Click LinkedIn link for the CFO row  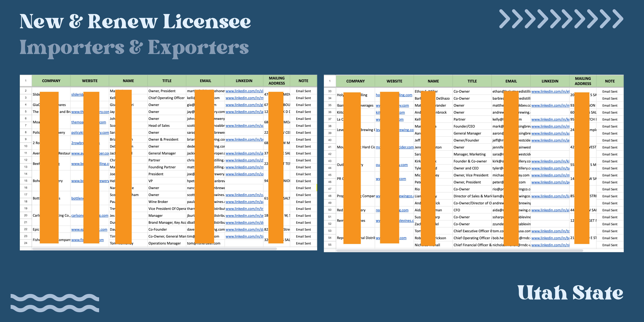click(x=550, y=210)
